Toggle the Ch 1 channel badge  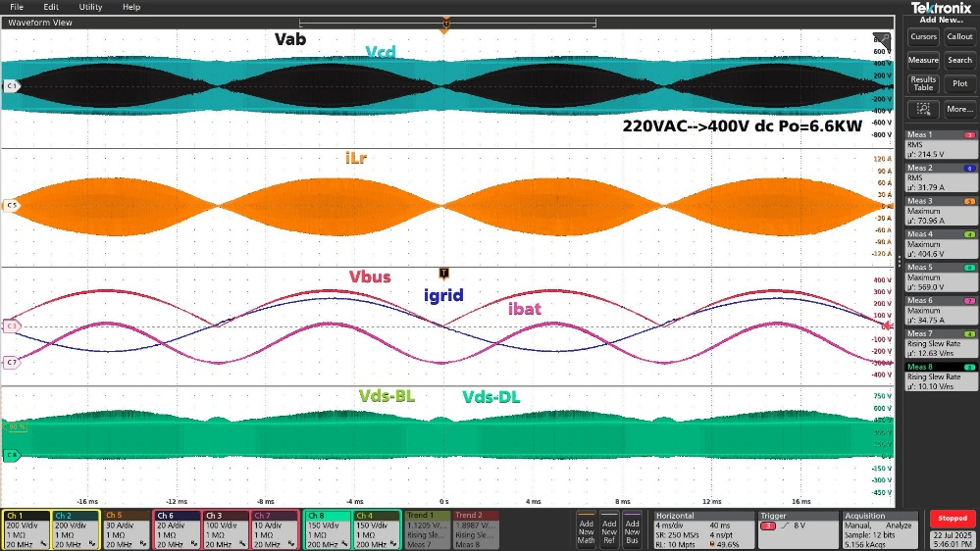26,529
